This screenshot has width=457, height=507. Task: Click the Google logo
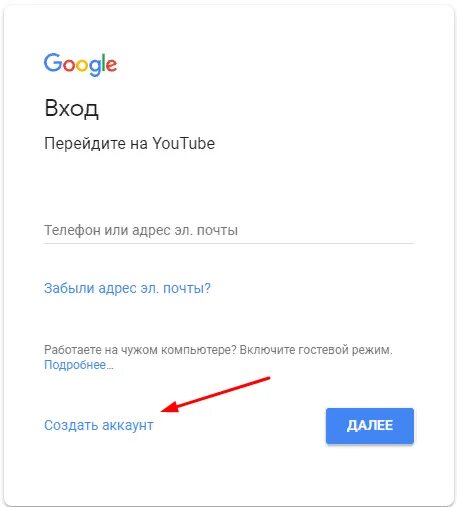(80, 65)
